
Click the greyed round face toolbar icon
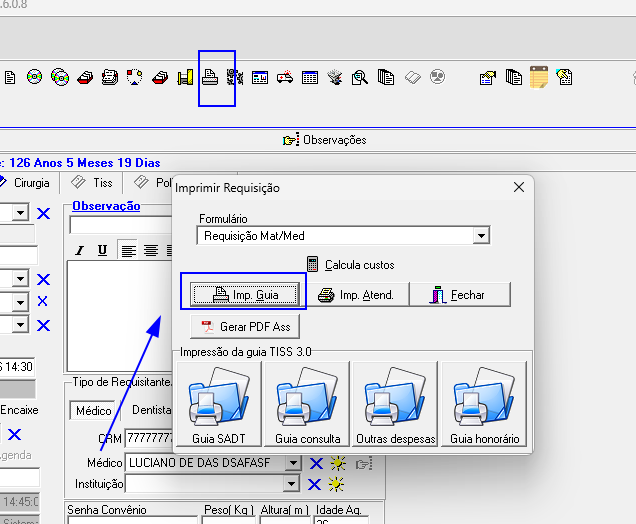coord(437,77)
